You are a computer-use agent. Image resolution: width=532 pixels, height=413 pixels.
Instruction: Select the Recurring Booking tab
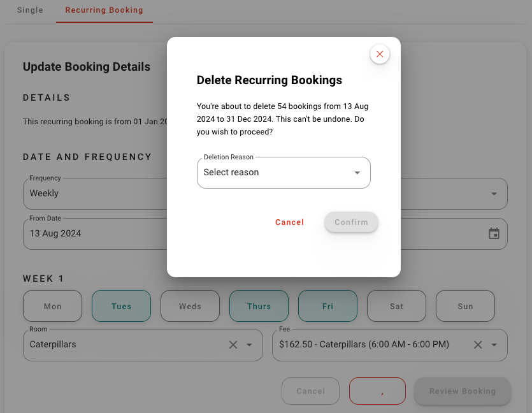click(x=104, y=10)
